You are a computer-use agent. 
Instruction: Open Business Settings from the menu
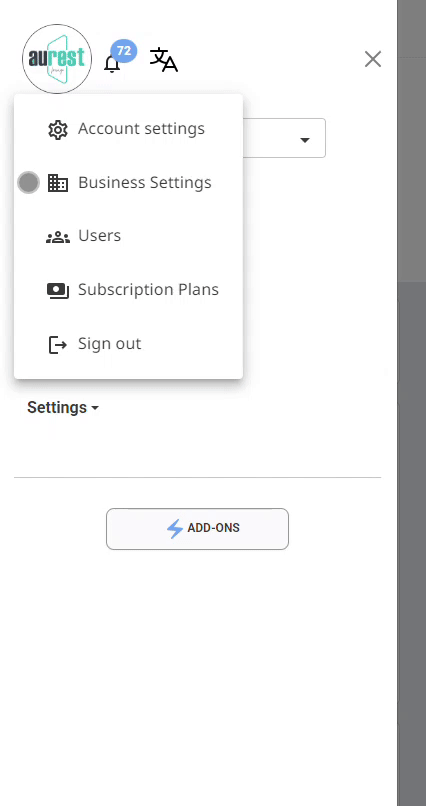pyautogui.click(x=128, y=183)
